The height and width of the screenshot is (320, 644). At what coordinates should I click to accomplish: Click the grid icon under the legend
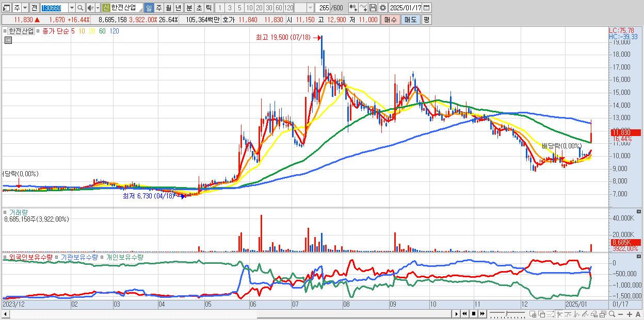click(8, 40)
